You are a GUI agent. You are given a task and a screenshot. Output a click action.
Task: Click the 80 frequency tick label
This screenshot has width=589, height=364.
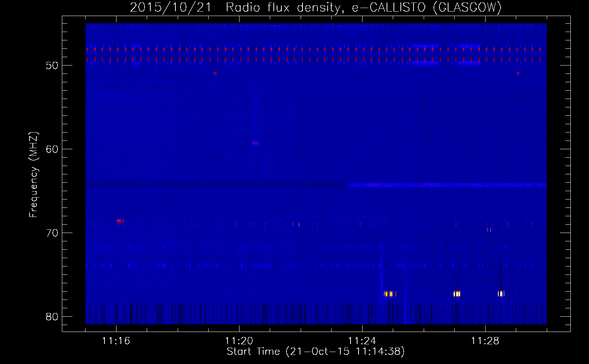52,317
